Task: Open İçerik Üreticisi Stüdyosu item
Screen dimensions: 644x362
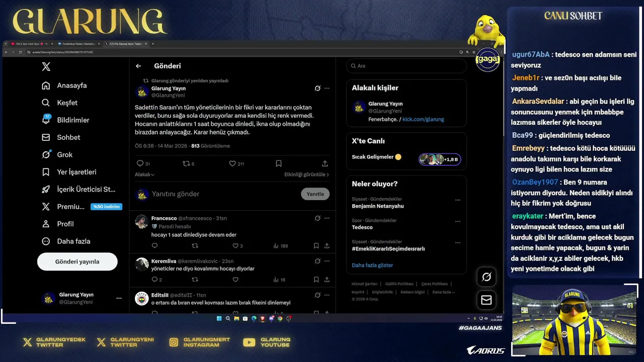Action: pos(78,190)
